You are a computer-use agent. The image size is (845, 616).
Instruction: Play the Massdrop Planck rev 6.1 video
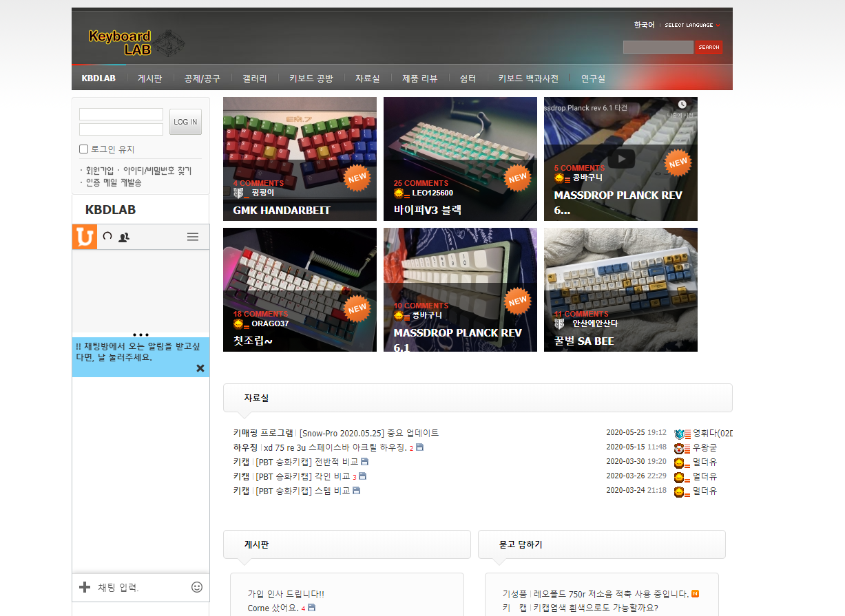(x=621, y=159)
